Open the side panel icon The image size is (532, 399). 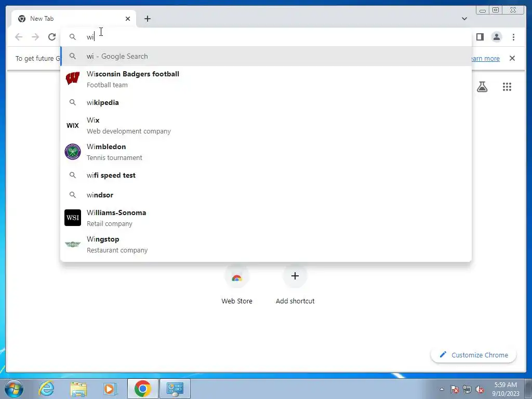[x=480, y=37]
